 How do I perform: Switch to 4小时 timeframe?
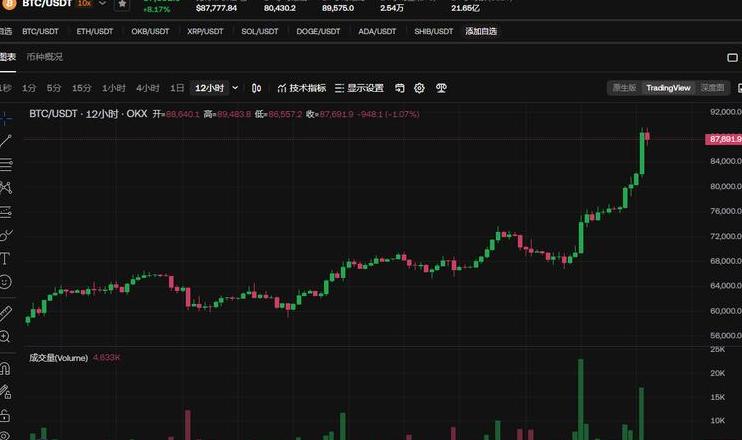click(x=148, y=88)
